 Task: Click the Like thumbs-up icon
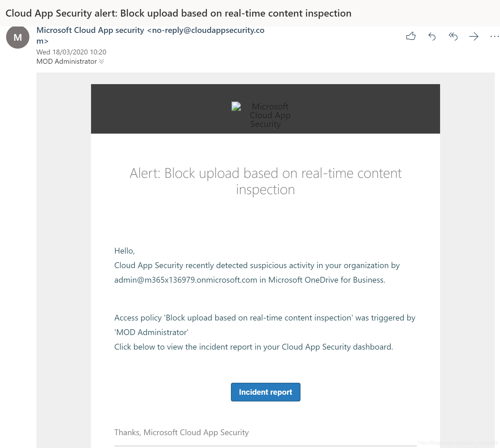coord(411,36)
